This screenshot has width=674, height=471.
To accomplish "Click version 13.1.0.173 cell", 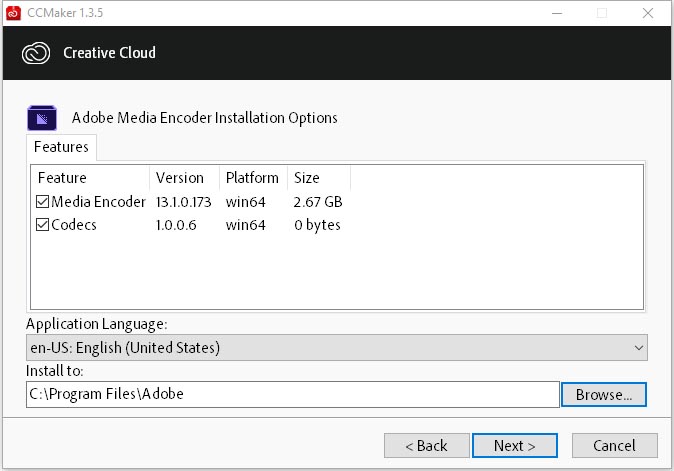I will click(184, 202).
